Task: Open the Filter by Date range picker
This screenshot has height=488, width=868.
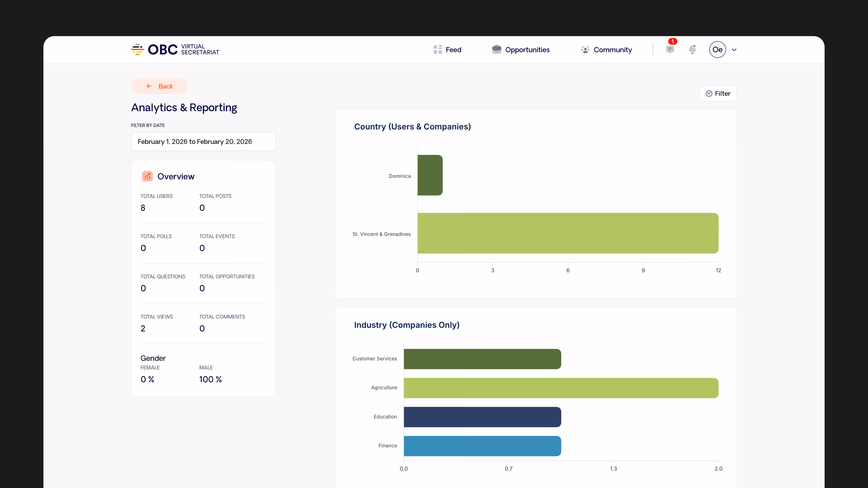Action: point(203,141)
